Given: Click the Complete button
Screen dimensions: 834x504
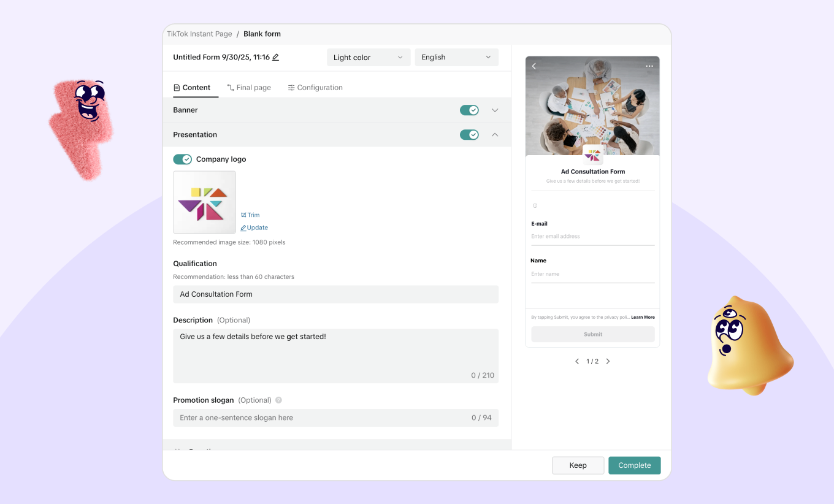Looking at the screenshot, I should (x=634, y=465).
